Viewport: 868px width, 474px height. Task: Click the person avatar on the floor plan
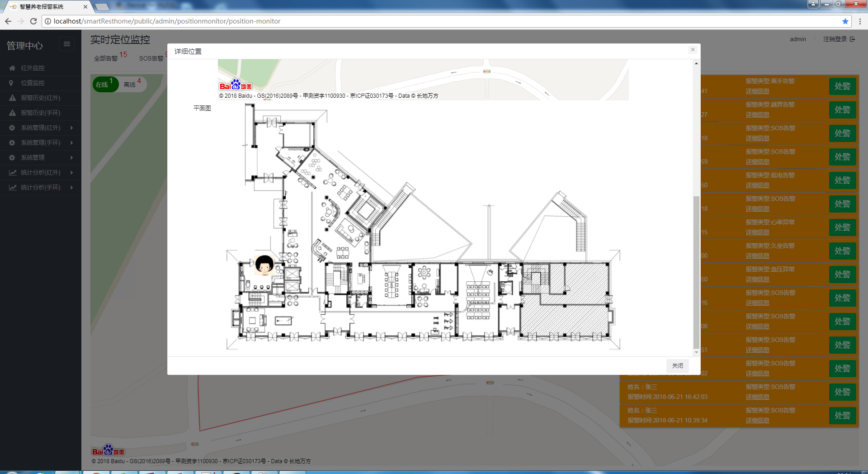point(264,265)
